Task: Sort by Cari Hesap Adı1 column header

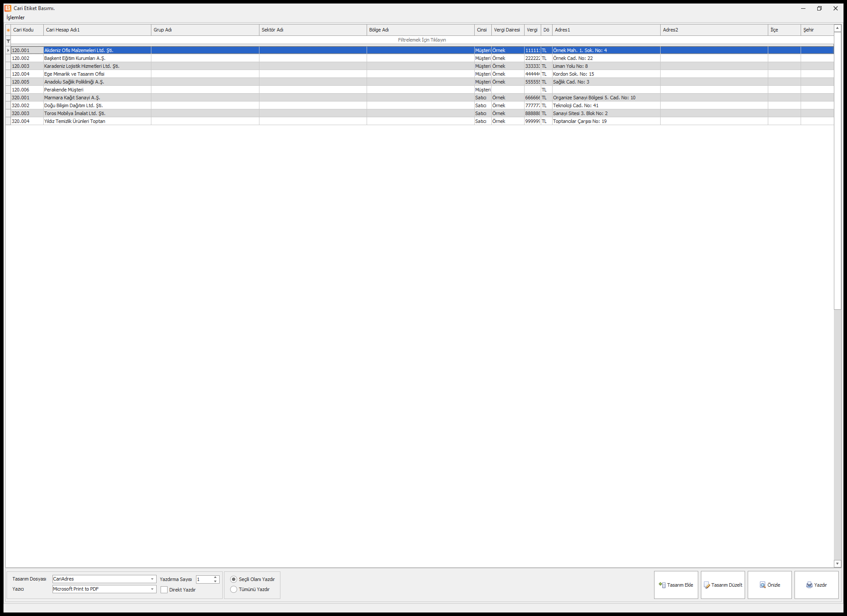Action: 97,30
